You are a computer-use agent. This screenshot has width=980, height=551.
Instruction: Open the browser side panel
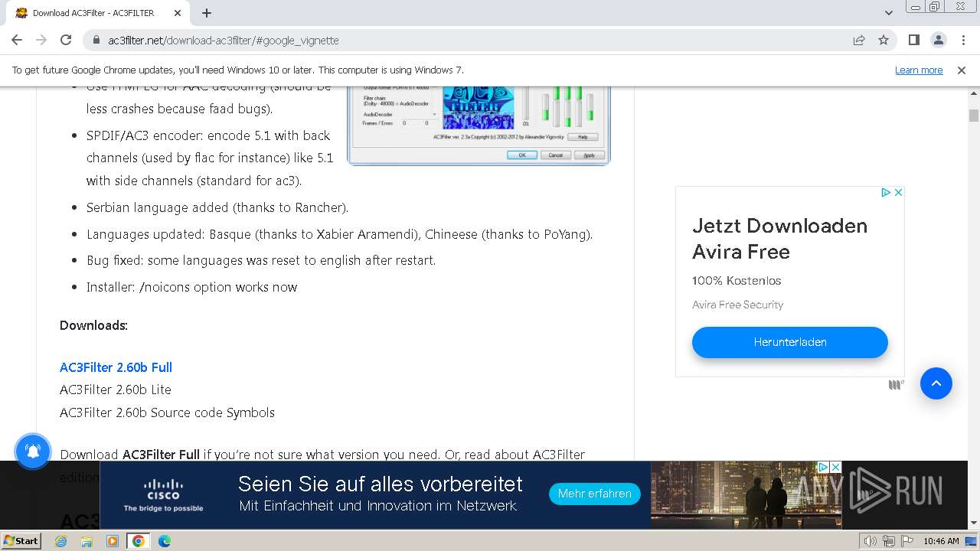[914, 40]
